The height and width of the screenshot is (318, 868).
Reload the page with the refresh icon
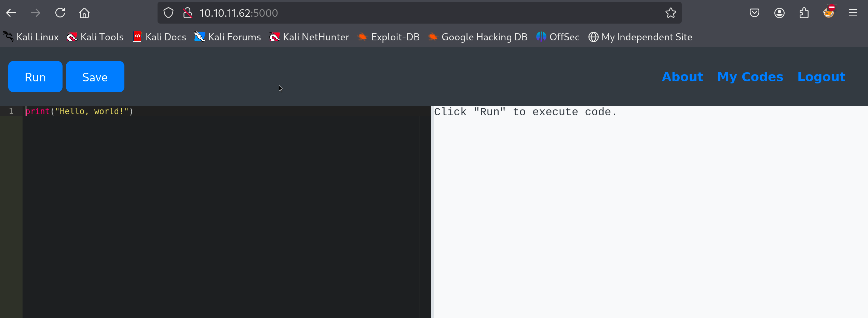click(x=60, y=13)
